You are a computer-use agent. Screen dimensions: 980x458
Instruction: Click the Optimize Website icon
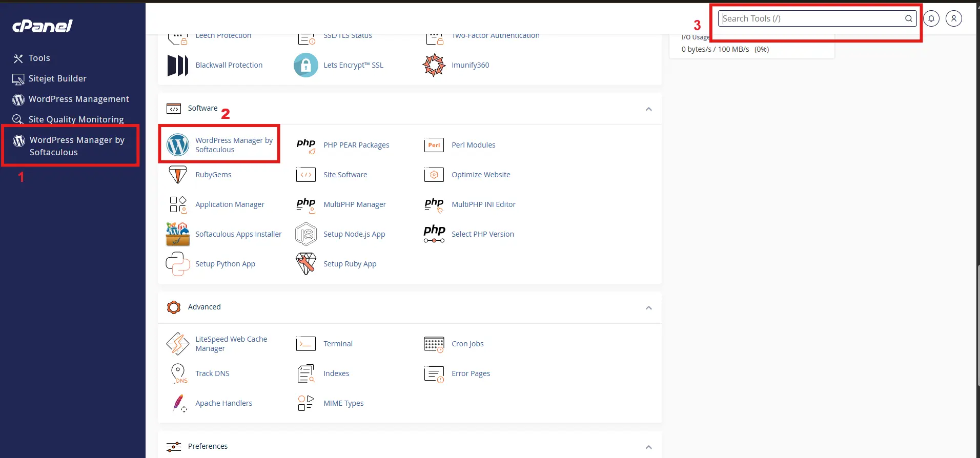(x=434, y=175)
